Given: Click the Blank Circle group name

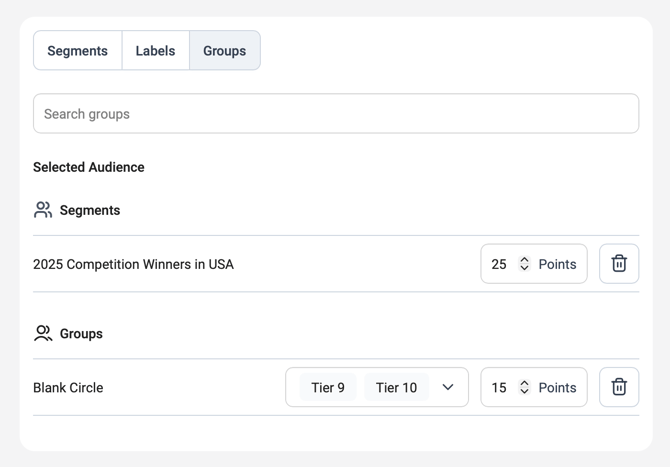Looking at the screenshot, I should [x=68, y=387].
